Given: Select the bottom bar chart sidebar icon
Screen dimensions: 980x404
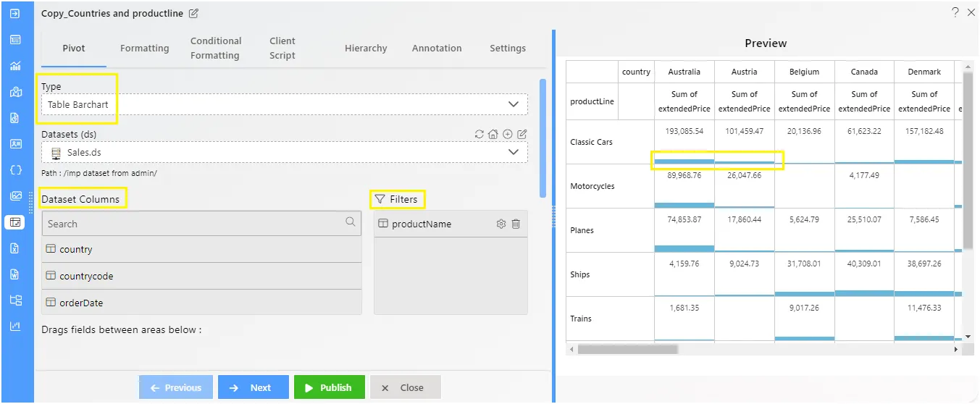Looking at the screenshot, I should point(15,327).
